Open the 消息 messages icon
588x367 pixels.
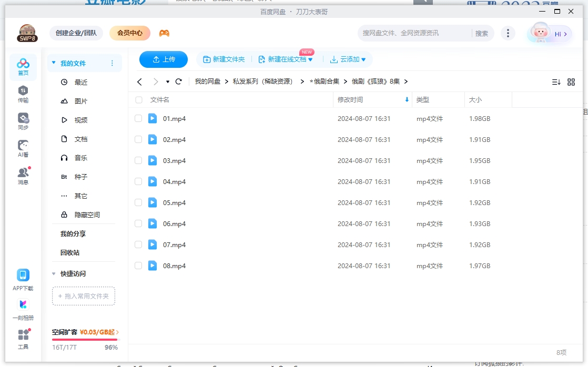[x=23, y=176]
